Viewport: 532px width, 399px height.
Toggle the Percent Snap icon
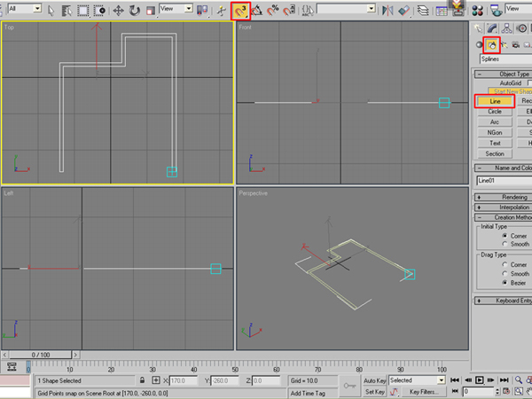273,11
